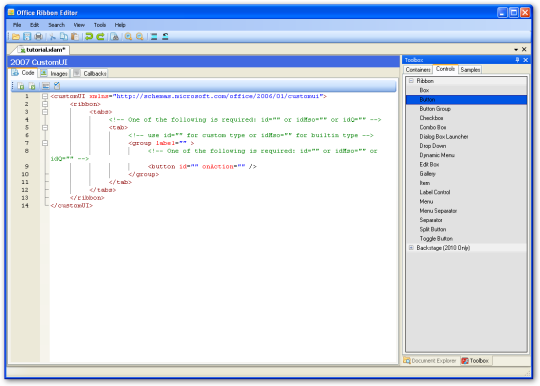Select Dialog Box Launcher in the Toolbox

click(x=466, y=137)
